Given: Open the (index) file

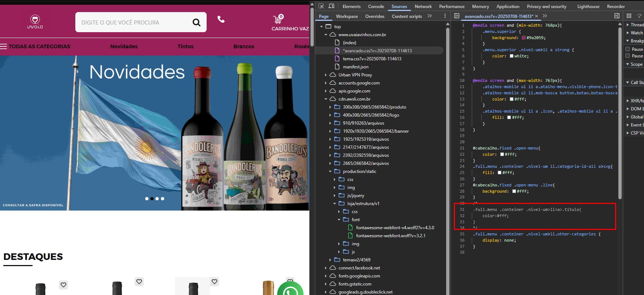Looking at the screenshot, I should [349, 43].
